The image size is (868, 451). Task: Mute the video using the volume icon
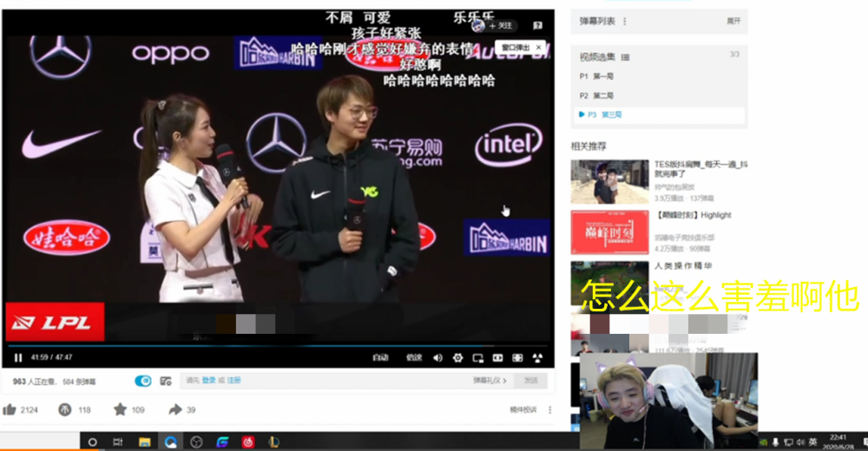[x=437, y=358]
